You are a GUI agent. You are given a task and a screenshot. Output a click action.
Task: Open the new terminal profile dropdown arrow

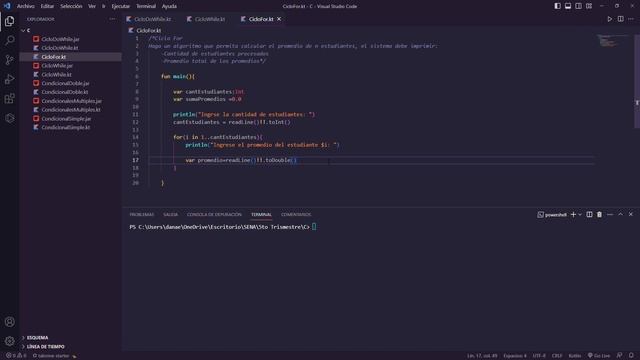click(x=580, y=214)
